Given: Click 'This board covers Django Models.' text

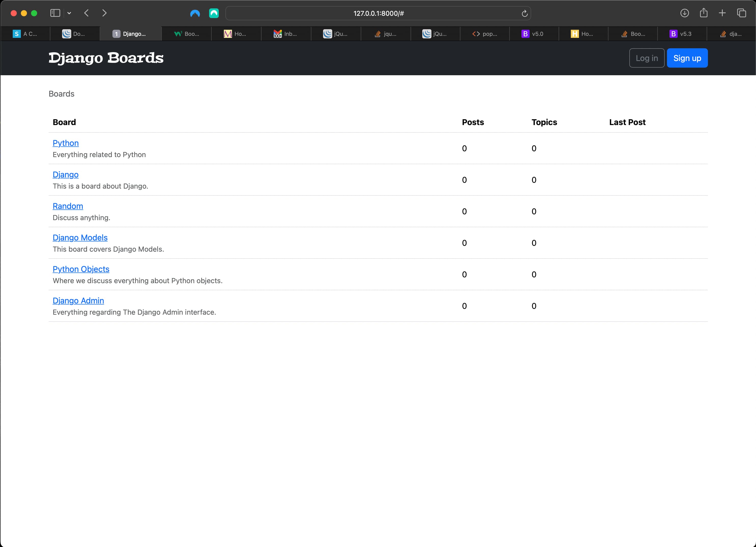Looking at the screenshot, I should (x=108, y=249).
